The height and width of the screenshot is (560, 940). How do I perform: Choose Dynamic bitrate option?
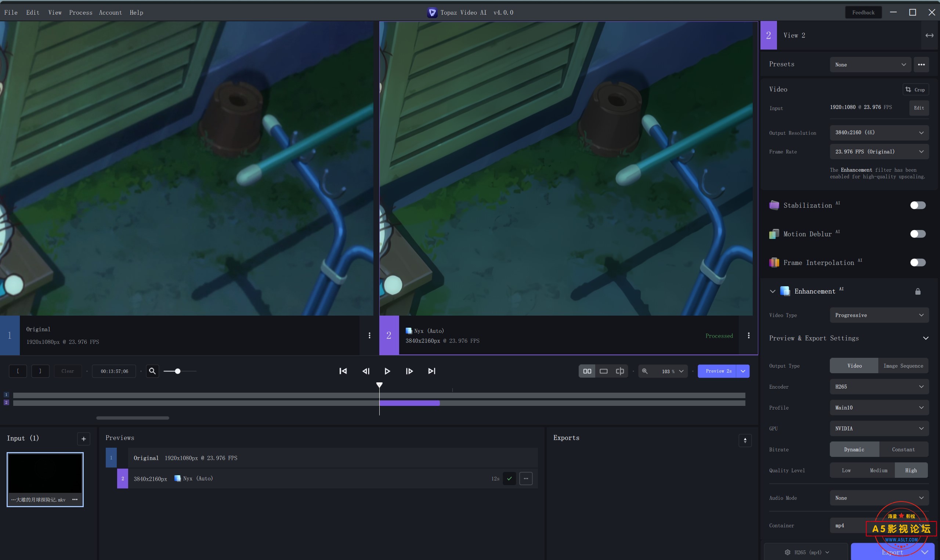pyautogui.click(x=854, y=450)
